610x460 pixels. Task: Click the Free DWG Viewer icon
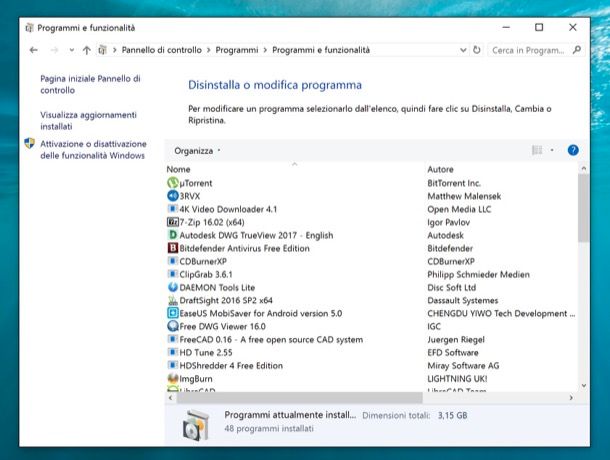coord(173,326)
